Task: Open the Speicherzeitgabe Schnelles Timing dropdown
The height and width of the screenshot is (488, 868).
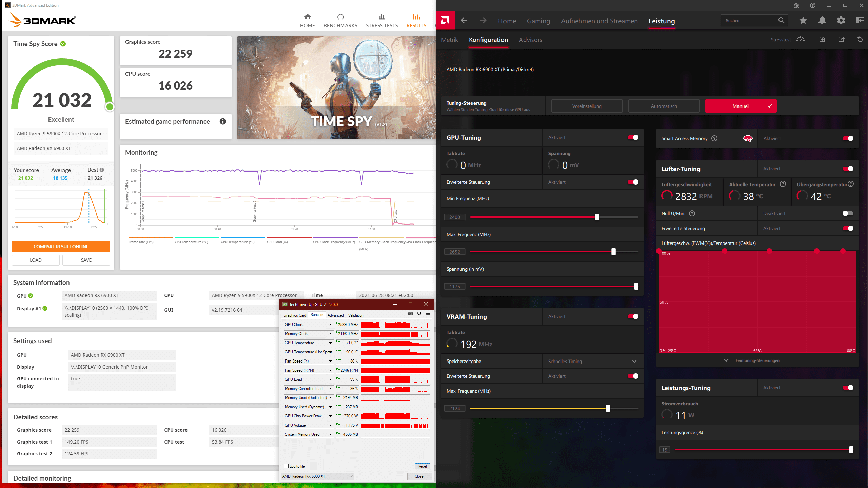Action: point(593,361)
